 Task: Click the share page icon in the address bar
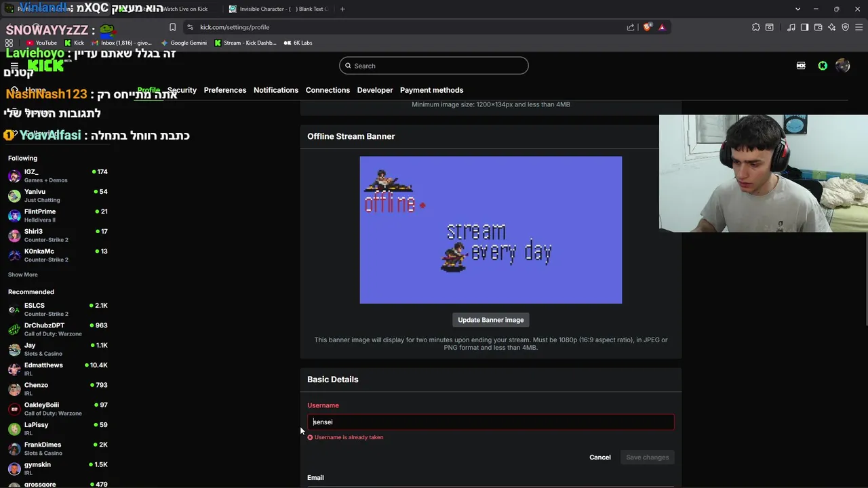[x=631, y=27]
